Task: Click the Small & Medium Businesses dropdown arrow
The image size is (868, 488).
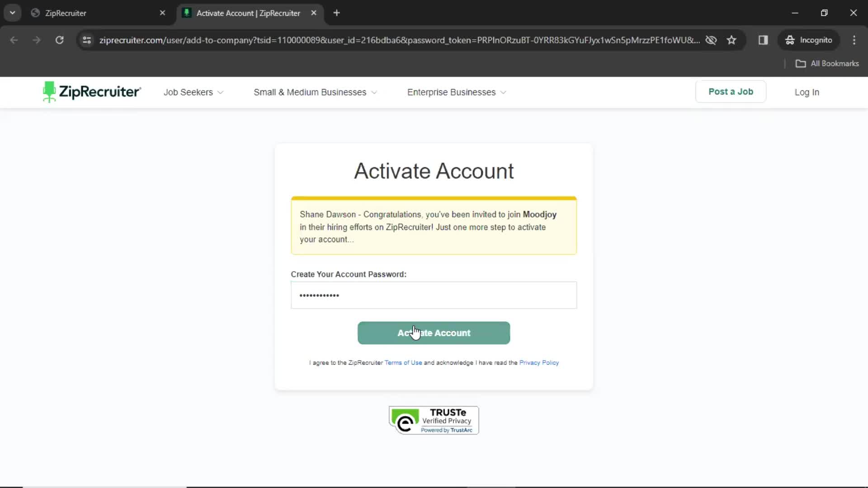Action: point(373,92)
